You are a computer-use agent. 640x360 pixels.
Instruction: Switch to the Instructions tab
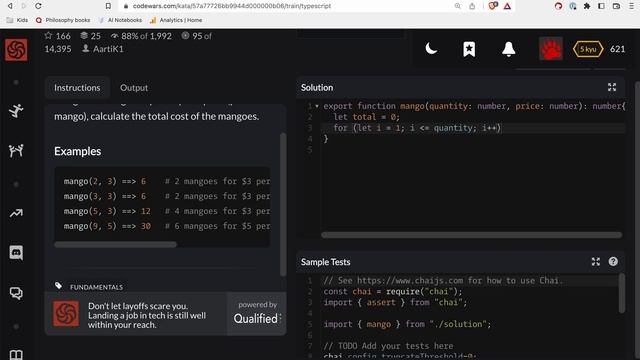point(77,88)
